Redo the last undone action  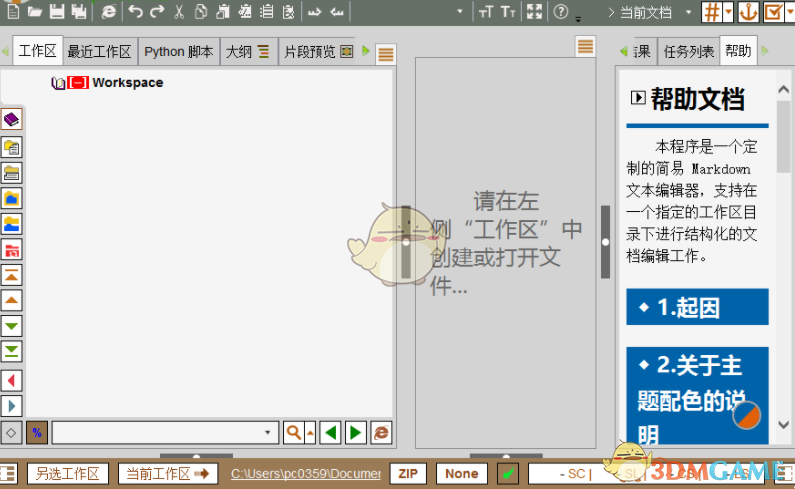[x=157, y=11]
